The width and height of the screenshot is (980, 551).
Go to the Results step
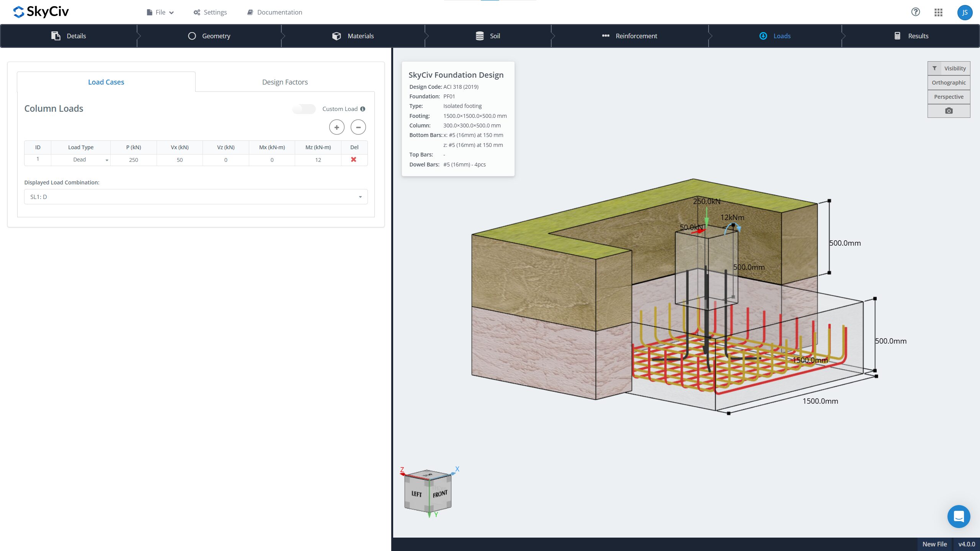pos(911,36)
